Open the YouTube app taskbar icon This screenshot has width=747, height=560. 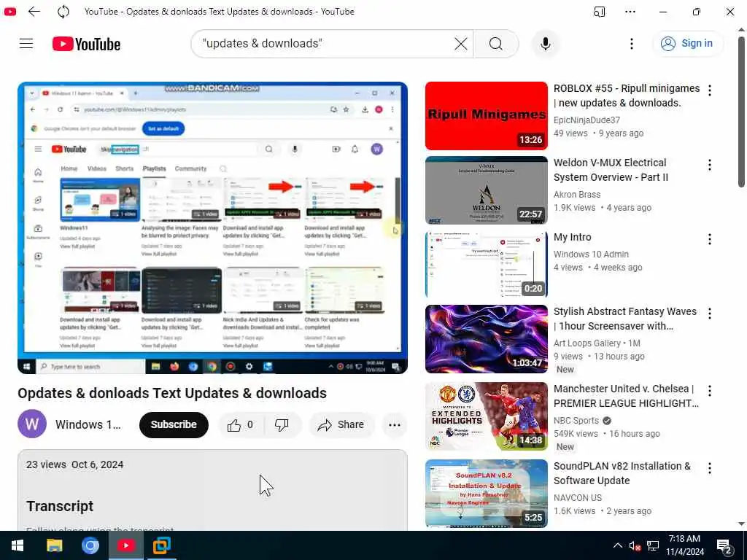tap(126, 545)
